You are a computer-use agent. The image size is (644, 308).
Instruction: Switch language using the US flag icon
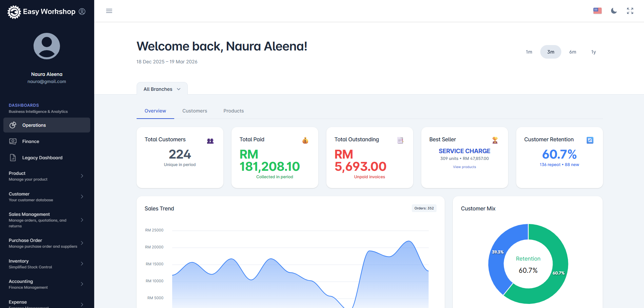597,11
